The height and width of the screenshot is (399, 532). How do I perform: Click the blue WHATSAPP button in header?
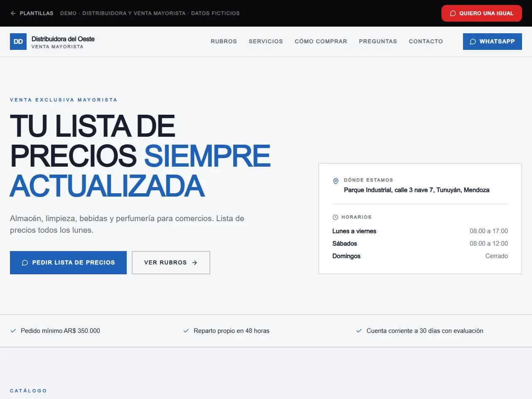(x=493, y=42)
